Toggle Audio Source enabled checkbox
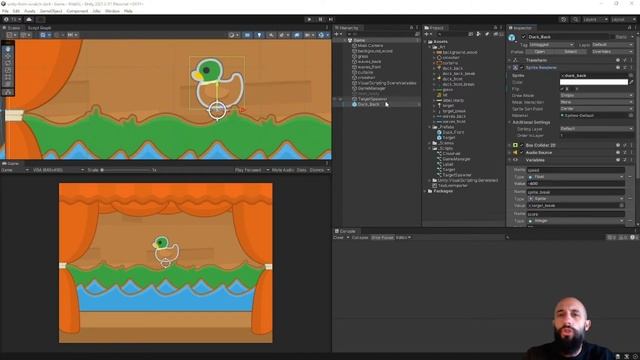This screenshot has width=640, height=360. tap(521, 152)
